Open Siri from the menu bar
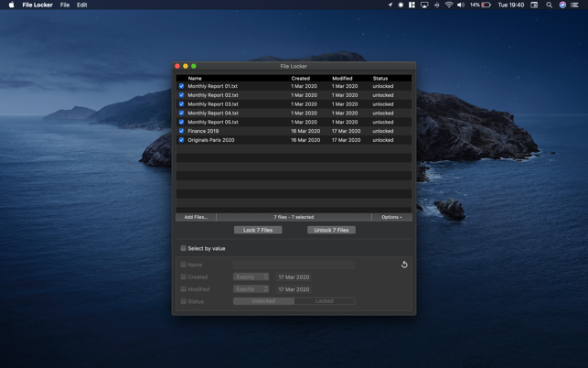The image size is (588, 368). pos(562,5)
